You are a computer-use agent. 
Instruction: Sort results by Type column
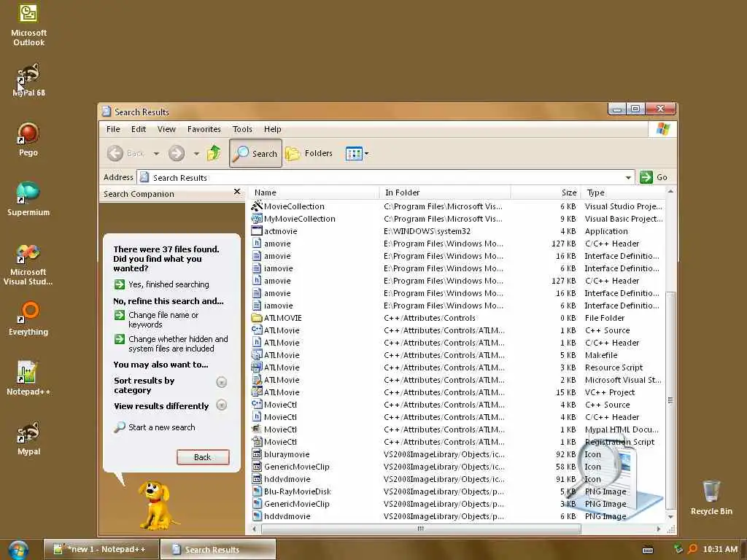point(622,192)
